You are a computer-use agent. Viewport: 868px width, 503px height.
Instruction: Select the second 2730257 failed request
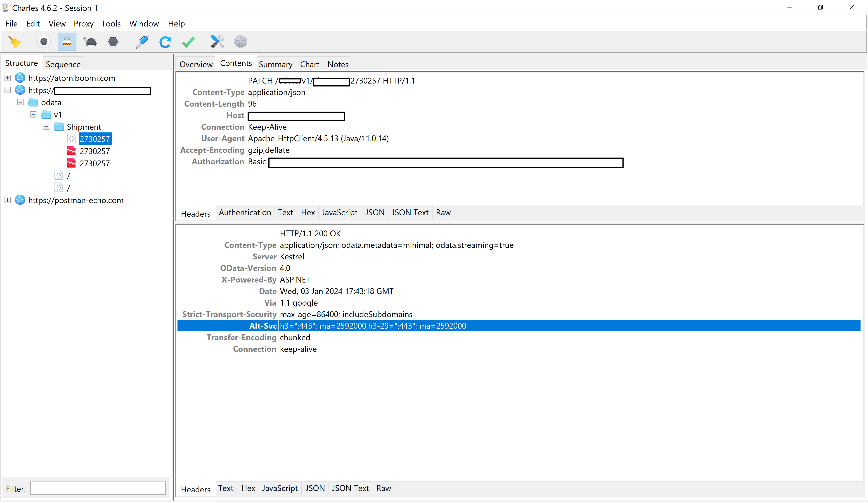pyautogui.click(x=95, y=151)
